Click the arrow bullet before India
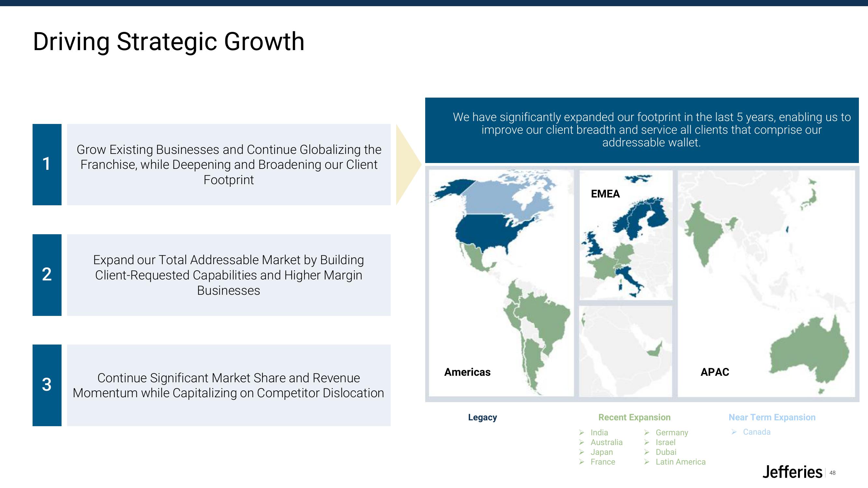 click(581, 432)
